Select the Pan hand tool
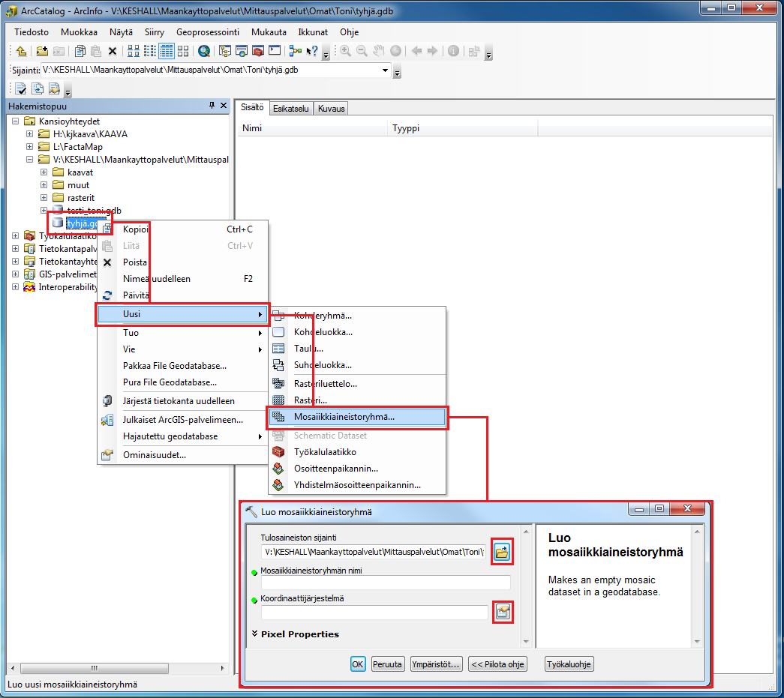Image resolution: width=784 pixels, height=698 pixels. tap(379, 50)
